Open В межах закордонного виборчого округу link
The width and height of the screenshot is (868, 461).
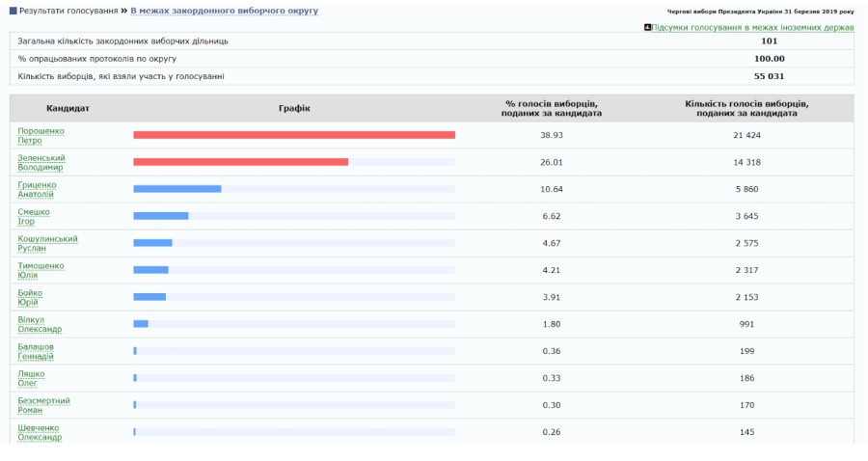pos(224,11)
